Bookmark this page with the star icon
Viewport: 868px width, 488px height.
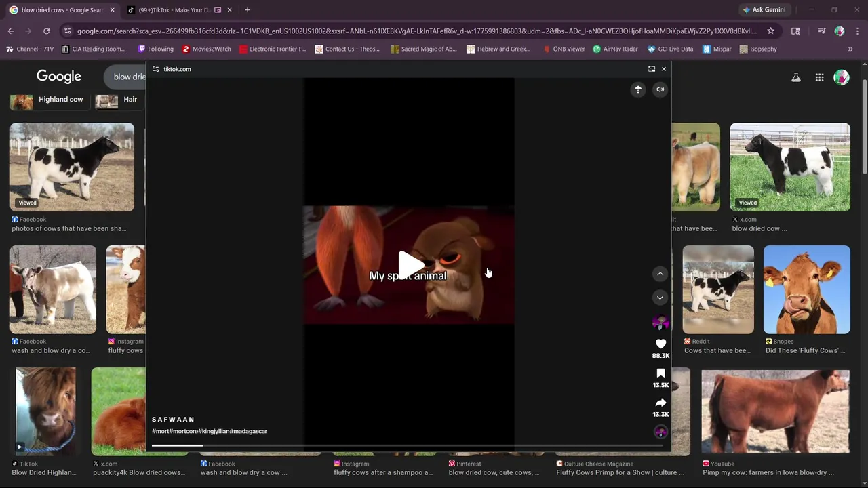coord(770,31)
